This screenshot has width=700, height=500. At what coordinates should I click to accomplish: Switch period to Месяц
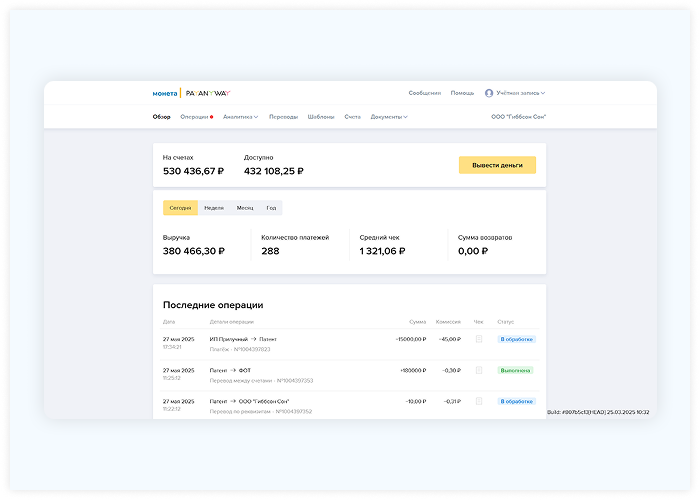point(245,208)
